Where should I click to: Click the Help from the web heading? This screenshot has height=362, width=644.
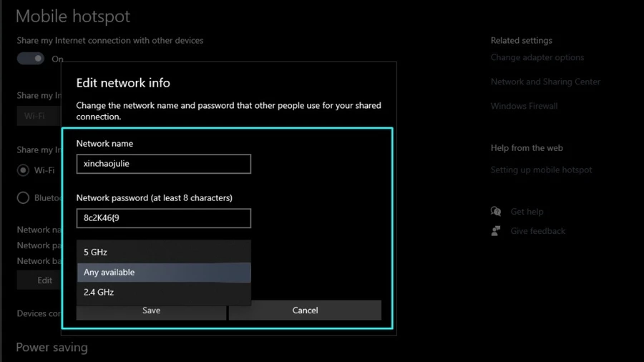click(527, 148)
